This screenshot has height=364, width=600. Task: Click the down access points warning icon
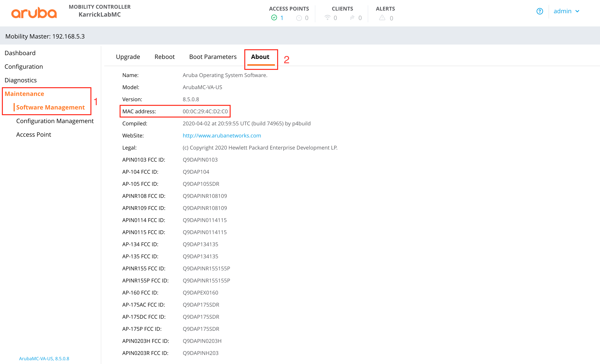299,18
